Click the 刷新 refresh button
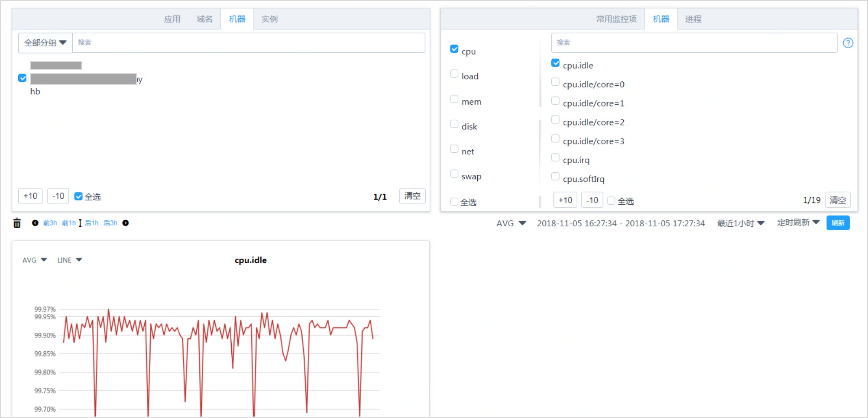This screenshot has height=418, width=868. (838, 223)
